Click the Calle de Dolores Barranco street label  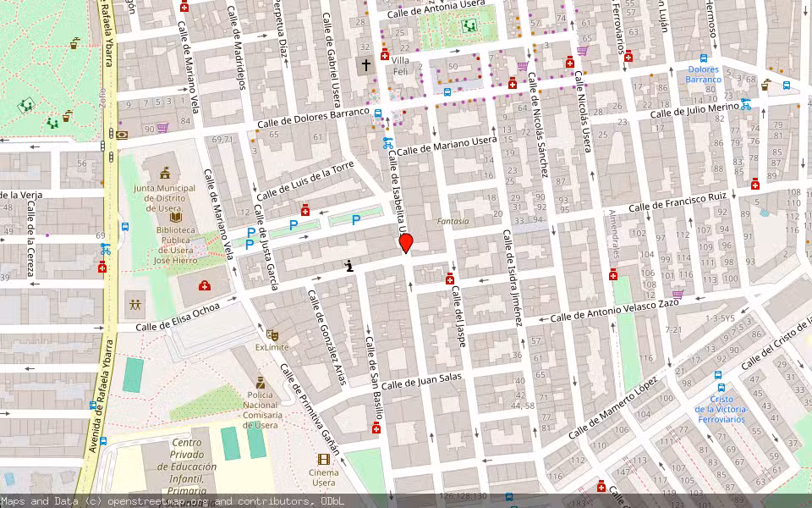[x=313, y=119]
